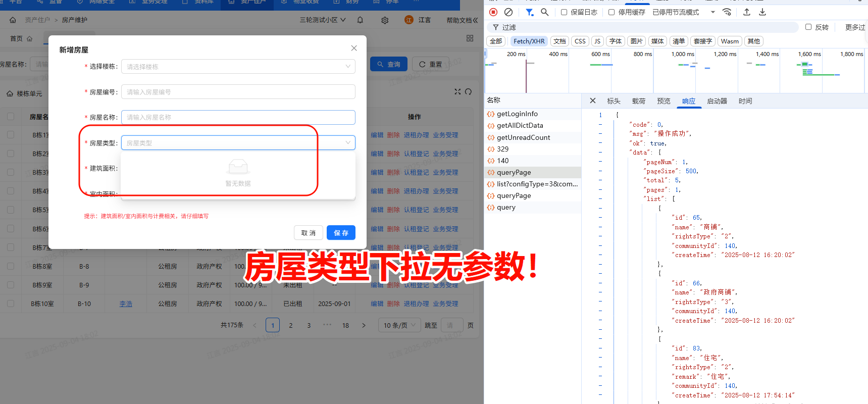Click the home icon on the 首页 tab
This screenshot has width=868, height=404.
click(29, 39)
